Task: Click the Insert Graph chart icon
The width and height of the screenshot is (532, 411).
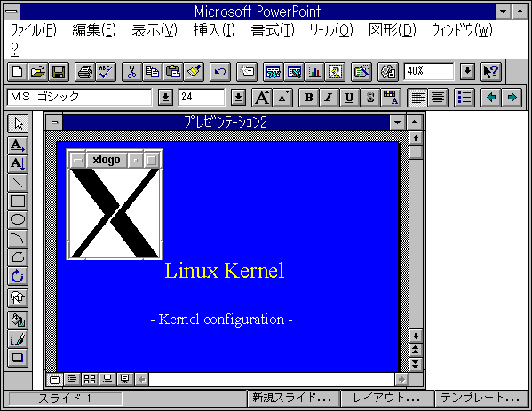Action: pyautogui.click(x=314, y=72)
